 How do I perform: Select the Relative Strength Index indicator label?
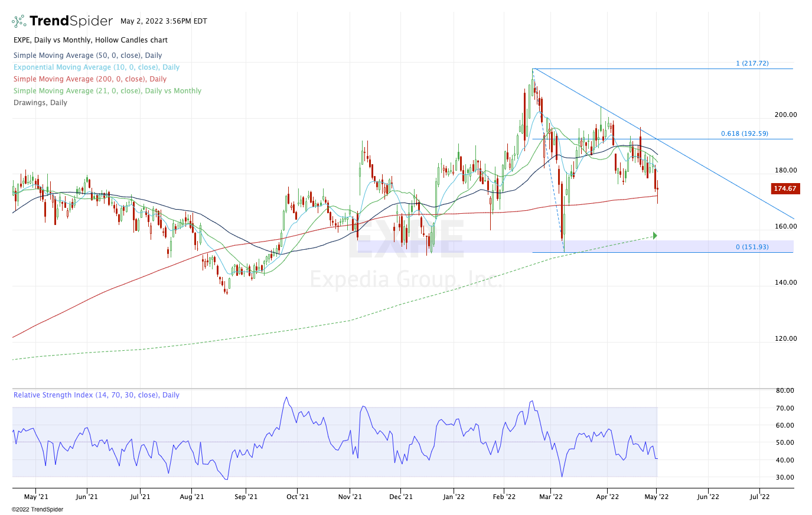(96, 395)
